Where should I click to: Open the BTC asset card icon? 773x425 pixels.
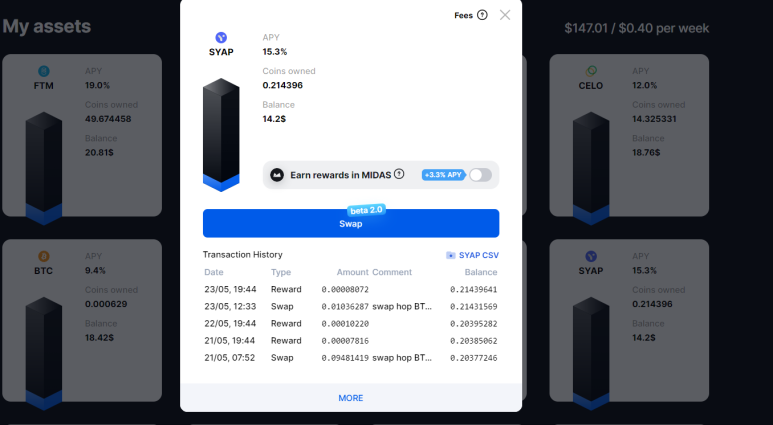click(x=44, y=256)
